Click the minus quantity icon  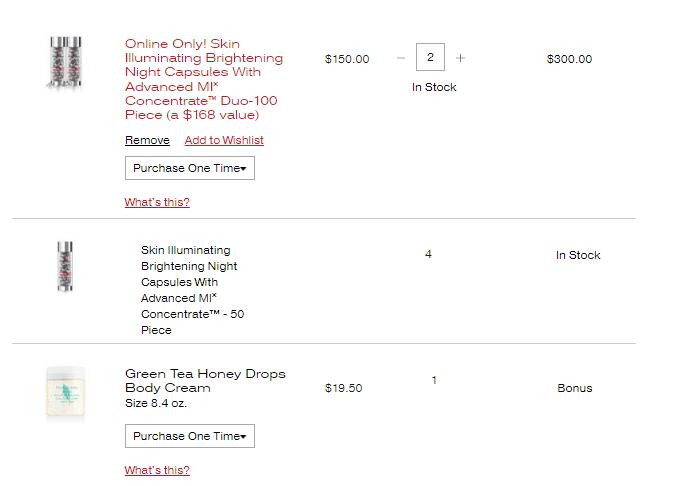point(401,58)
